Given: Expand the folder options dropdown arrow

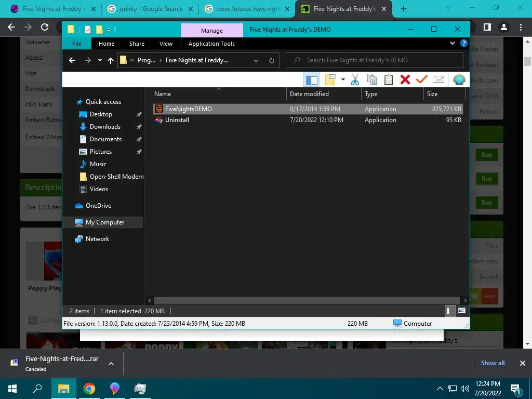Looking at the screenshot, I should pos(343,79).
